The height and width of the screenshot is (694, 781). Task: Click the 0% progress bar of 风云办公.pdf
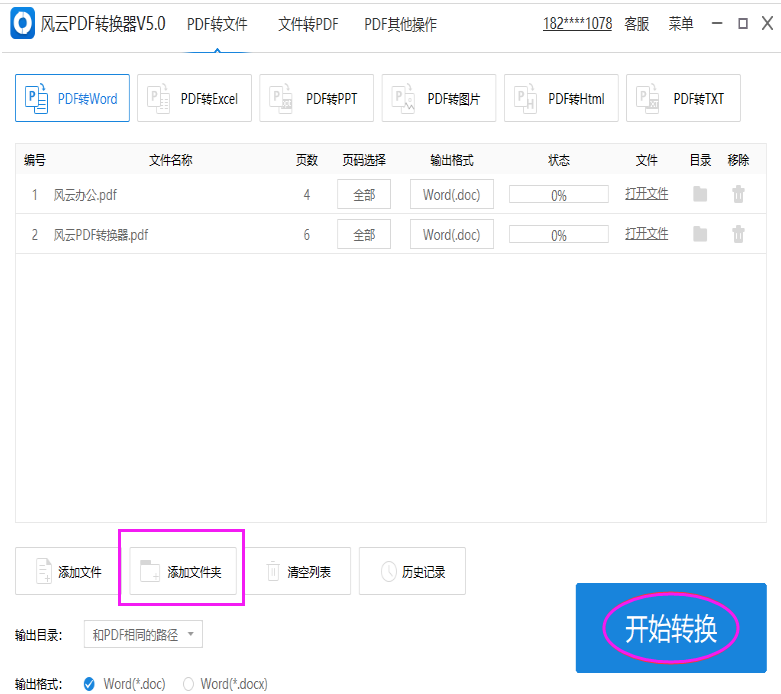pos(559,195)
